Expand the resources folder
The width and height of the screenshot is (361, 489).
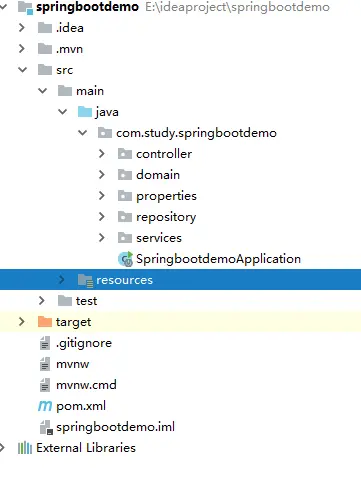62,280
